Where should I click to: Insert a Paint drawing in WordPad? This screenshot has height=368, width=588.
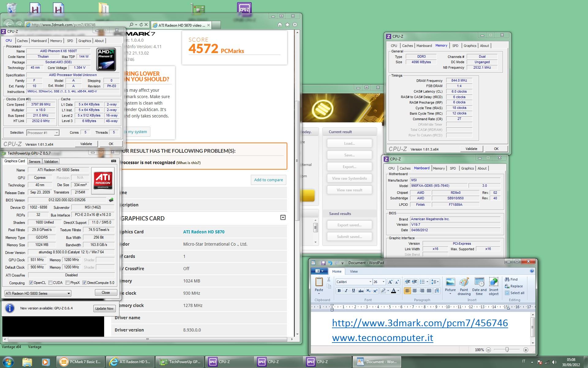coord(464,286)
